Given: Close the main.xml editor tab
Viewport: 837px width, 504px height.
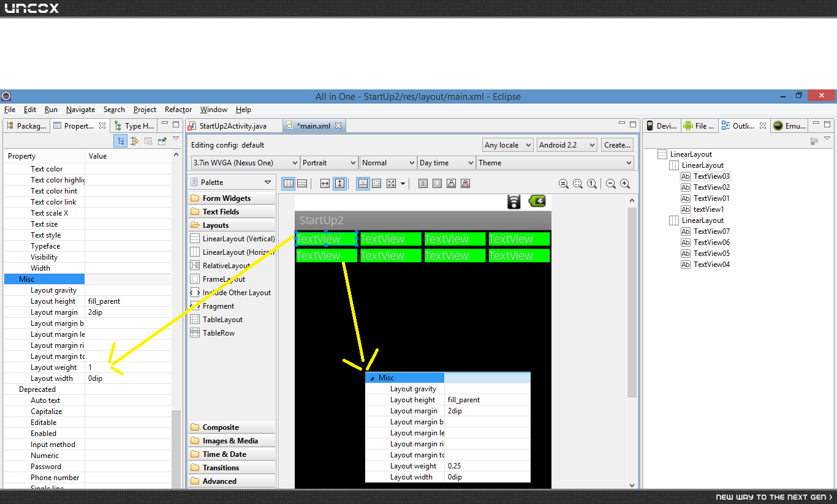Looking at the screenshot, I should (338, 126).
